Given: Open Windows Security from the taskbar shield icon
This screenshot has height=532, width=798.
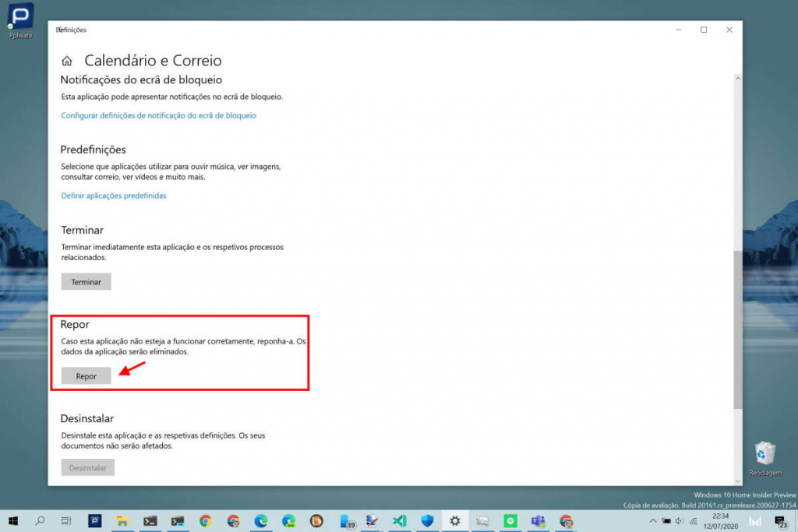Looking at the screenshot, I should coord(425,521).
